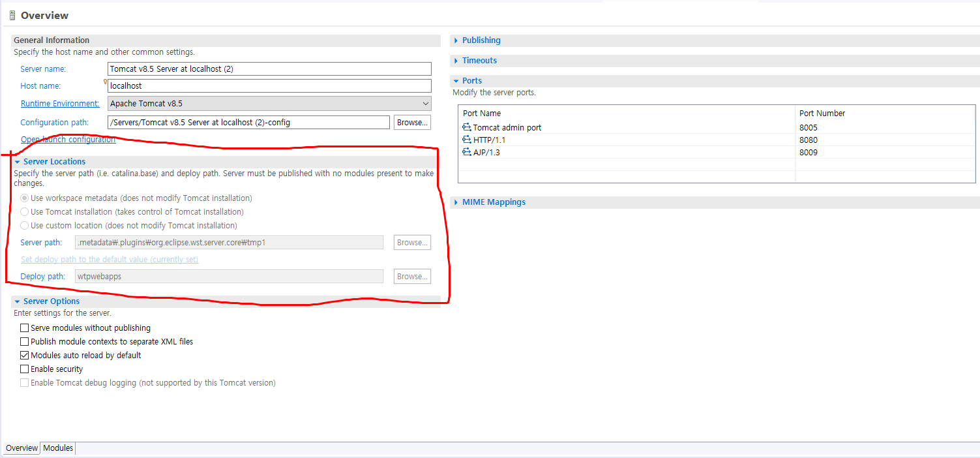Select the HTTP/1.1 row text
980x458 pixels.
click(490, 140)
